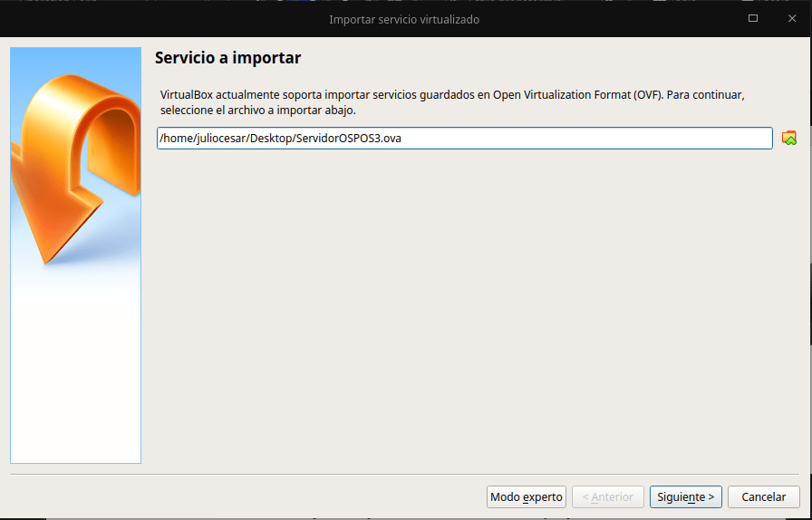
Task: Click the dialog title bar text
Action: click(404, 18)
